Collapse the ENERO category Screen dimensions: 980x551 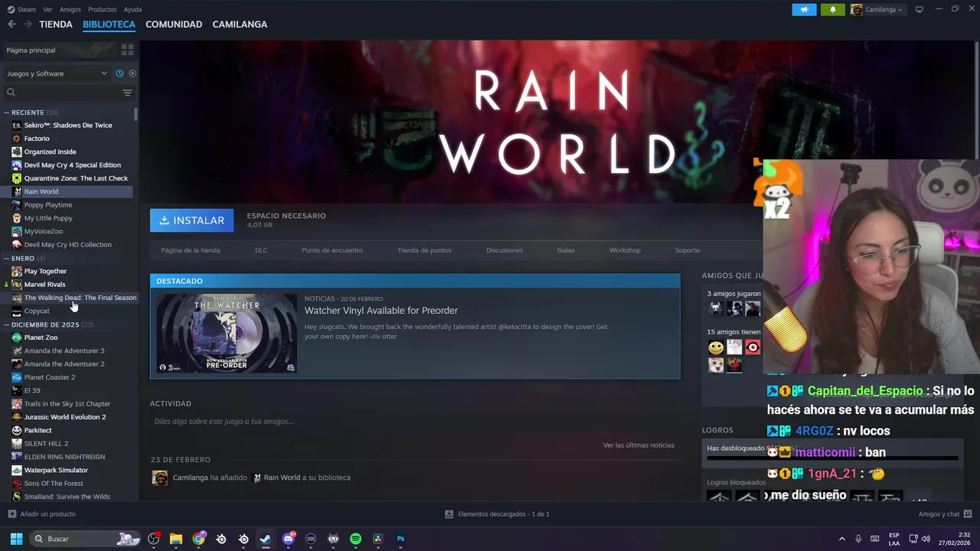point(6,259)
